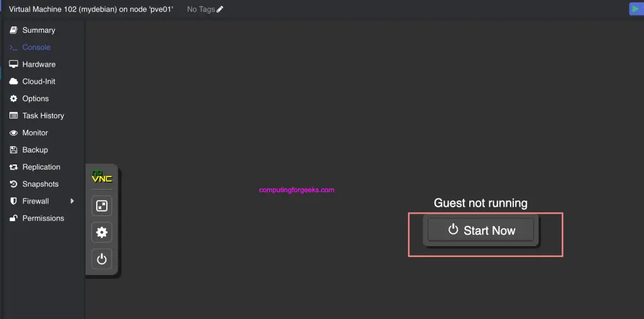This screenshot has width=644, height=319.
Task: Click the noVNC logo handle
Action: [102, 176]
